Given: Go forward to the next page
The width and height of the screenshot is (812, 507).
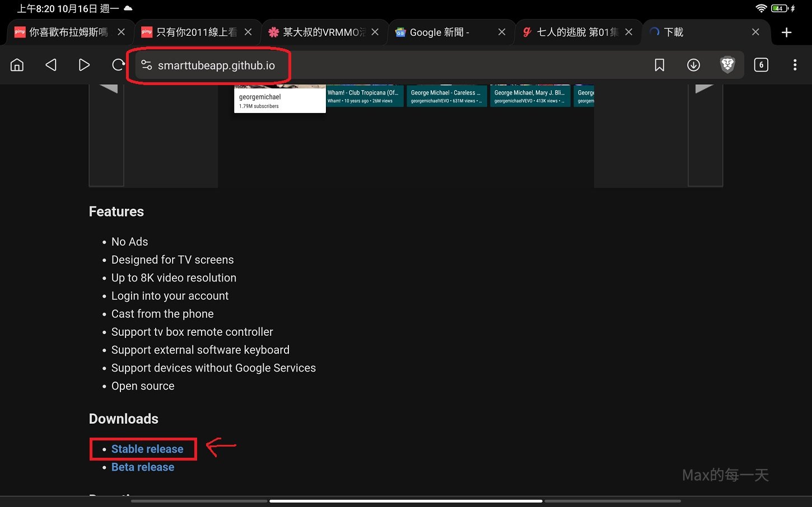Looking at the screenshot, I should point(84,64).
